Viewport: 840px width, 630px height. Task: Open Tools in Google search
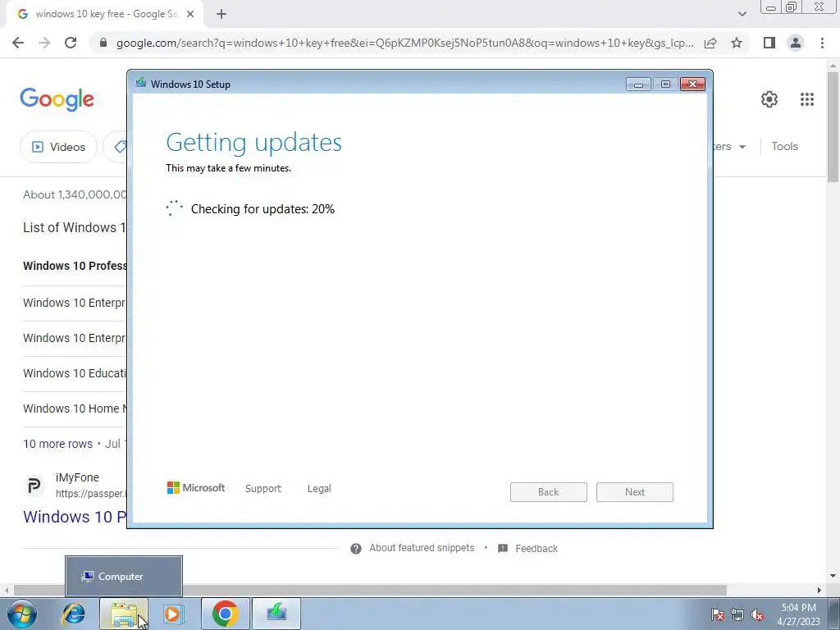pyautogui.click(x=785, y=146)
